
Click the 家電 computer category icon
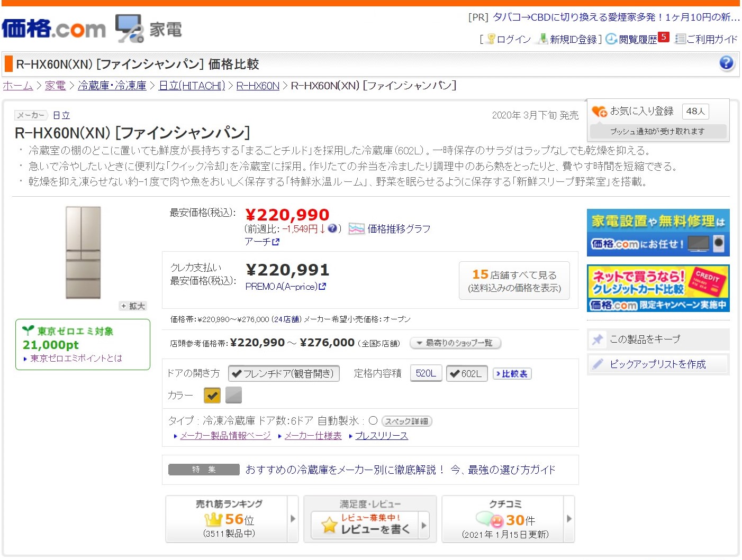(130, 29)
